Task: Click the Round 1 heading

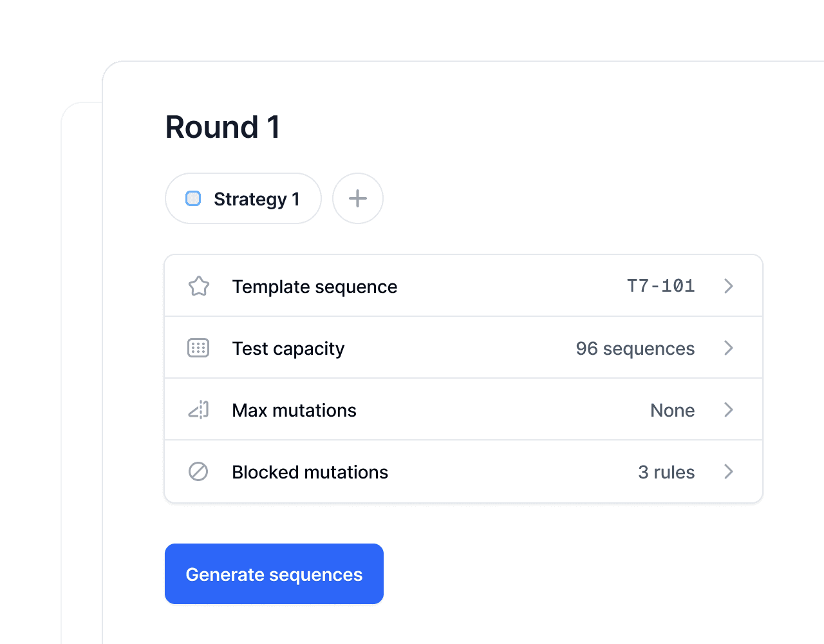Action: coord(223,127)
